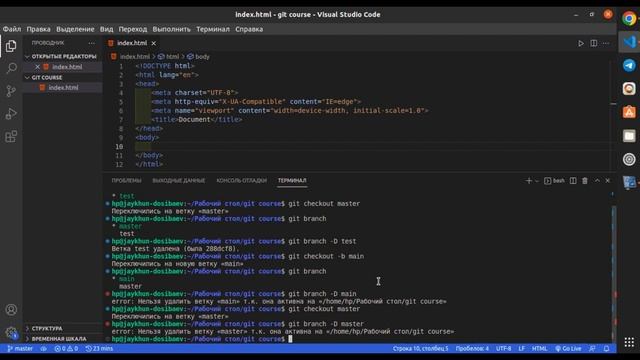Open Files manager from Ubuntu dock
Viewport: 640px width, 360px height.
tap(629, 136)
